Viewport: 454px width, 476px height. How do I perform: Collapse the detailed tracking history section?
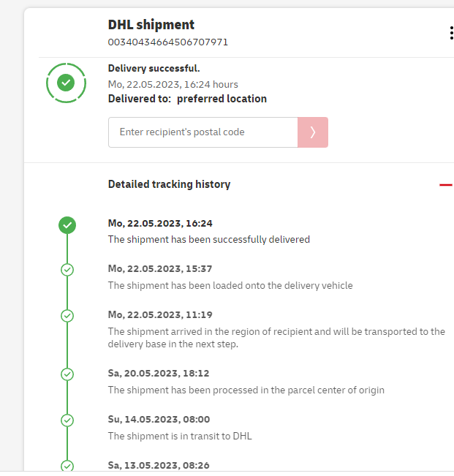[x=445, y=185]
